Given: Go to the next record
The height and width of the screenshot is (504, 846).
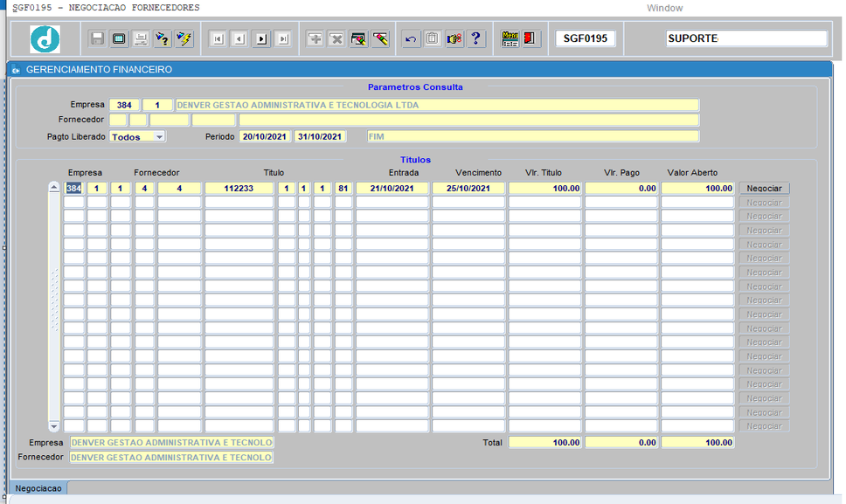Looking at the screenshot, I should 261,38.
